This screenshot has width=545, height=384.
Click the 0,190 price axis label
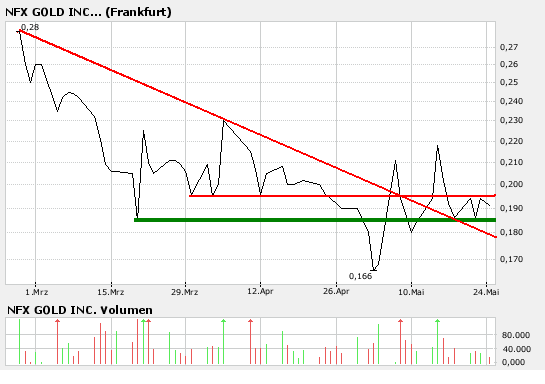(511, 208)
